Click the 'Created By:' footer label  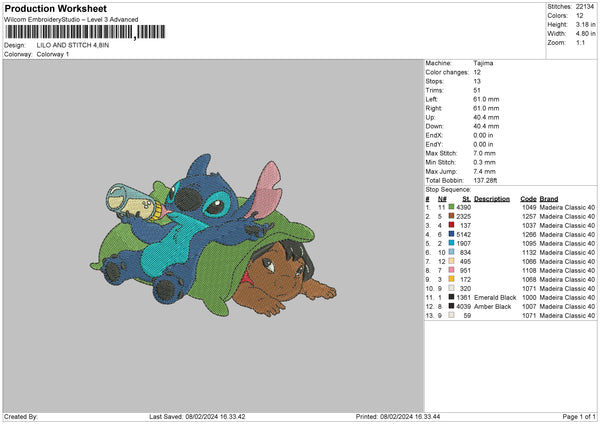pos(21,416)
